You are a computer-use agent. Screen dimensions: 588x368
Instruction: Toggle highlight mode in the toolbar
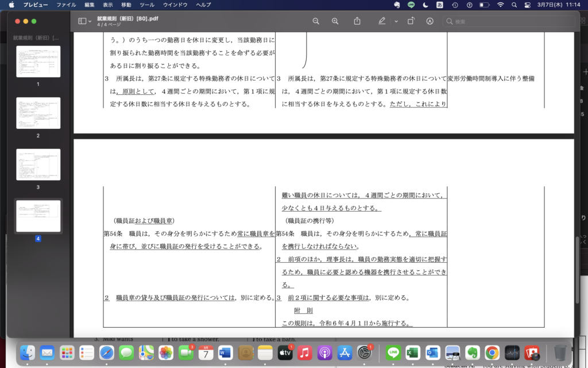click(430, 21)
